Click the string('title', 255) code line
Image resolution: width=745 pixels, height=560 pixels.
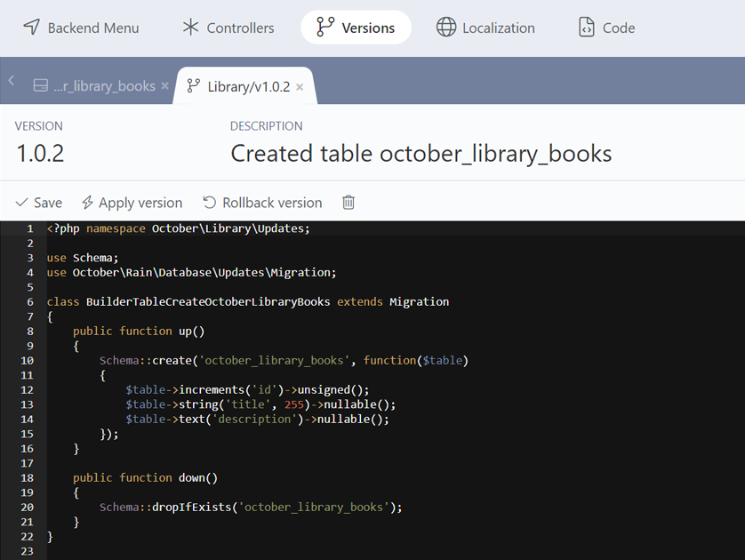[x=260, y=404]
